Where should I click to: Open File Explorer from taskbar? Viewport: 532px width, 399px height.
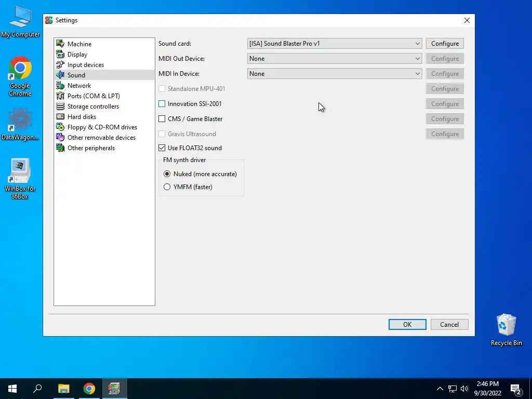(63, 389)
